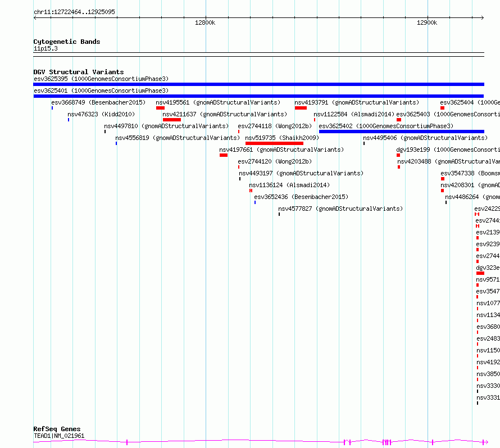Open nsv4556819 gnomAD variant label
The image size is (500, 448).
178,138
